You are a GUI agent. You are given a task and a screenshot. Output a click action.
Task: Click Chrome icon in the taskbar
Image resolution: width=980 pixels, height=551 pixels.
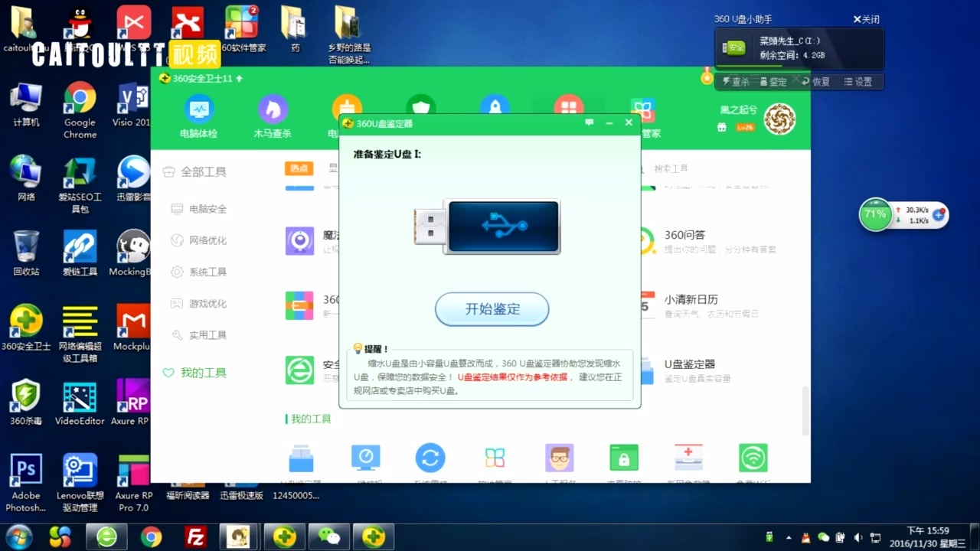pyautogui.click(x=152, y=537)
